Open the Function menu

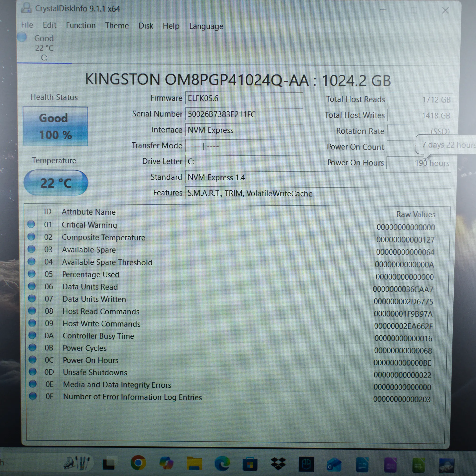[x=81, y=25]
